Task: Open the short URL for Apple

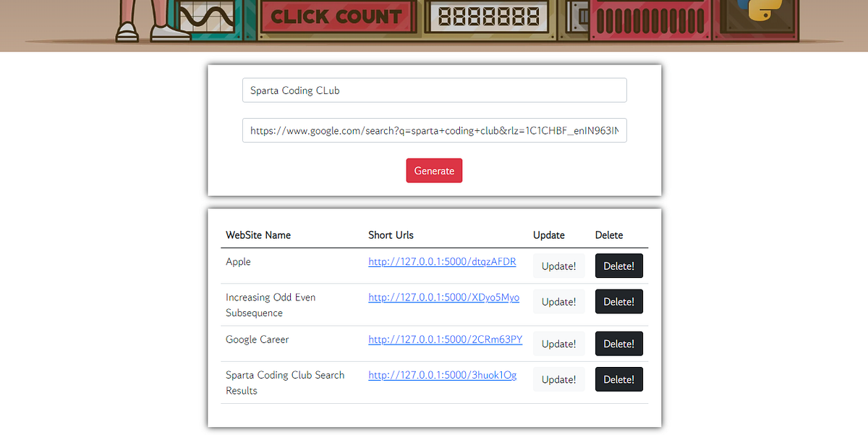Action: [x=442, y=262]
